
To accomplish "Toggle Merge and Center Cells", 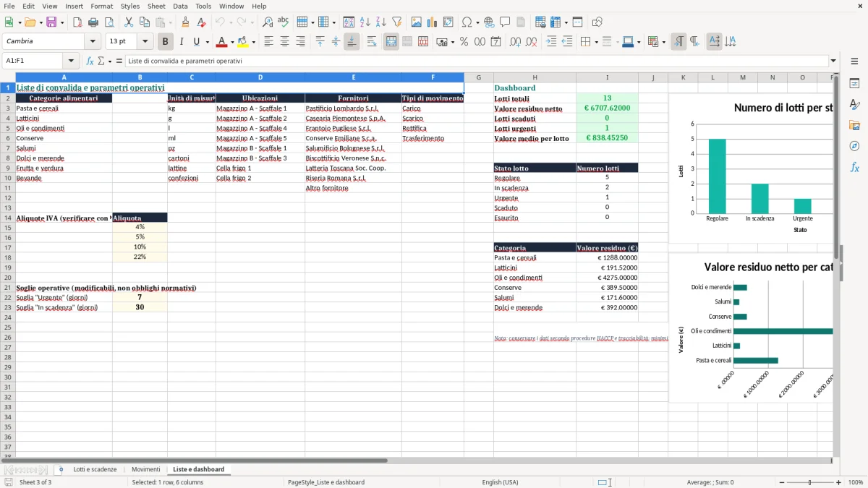I will point(391,42).
